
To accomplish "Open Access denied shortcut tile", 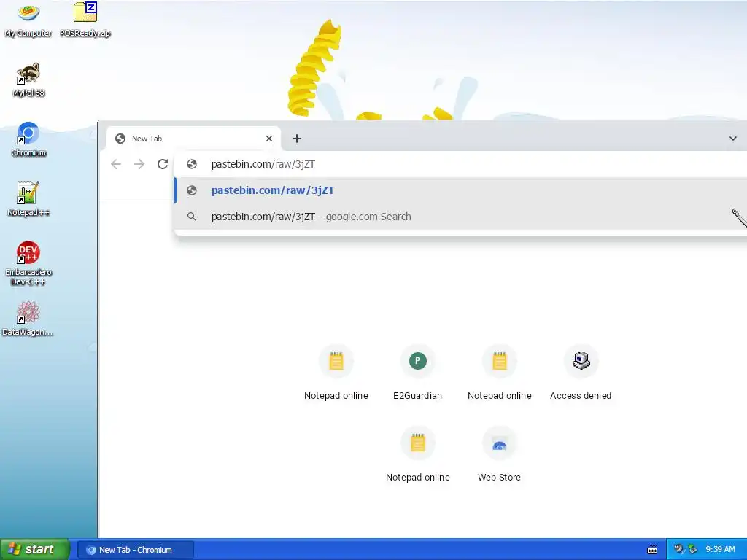I will pyautogui.click(x=581, y=373).
